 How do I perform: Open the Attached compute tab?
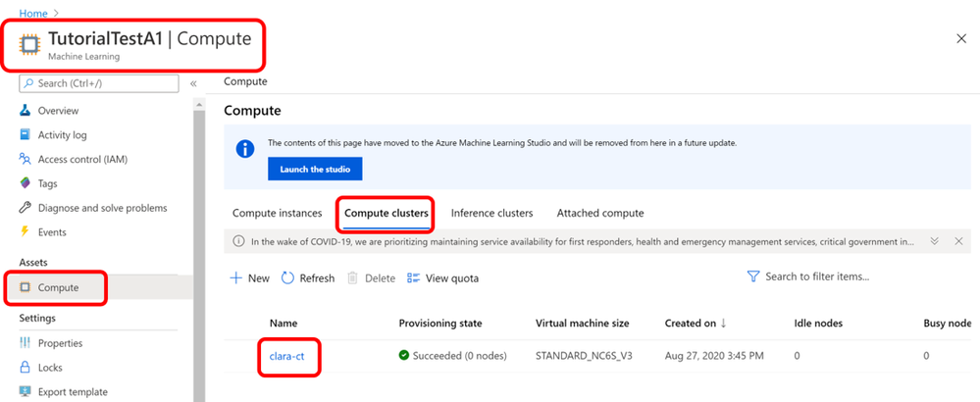(x=600, y=213)
